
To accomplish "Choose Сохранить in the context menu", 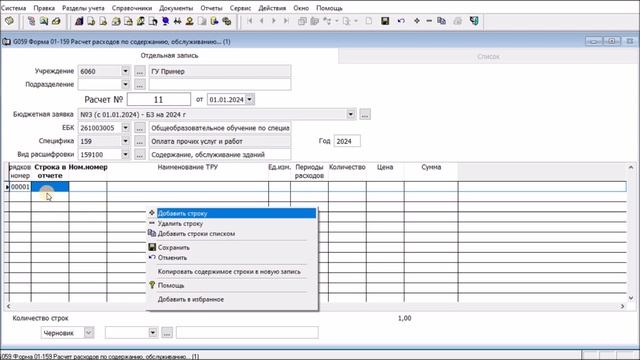I will [232, 247].
